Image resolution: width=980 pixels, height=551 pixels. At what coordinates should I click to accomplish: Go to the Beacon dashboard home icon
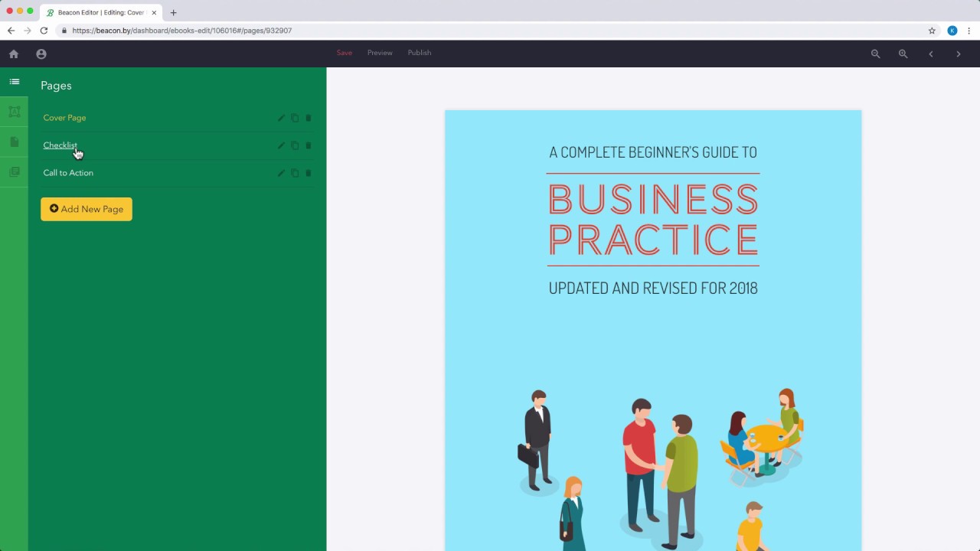14,54
